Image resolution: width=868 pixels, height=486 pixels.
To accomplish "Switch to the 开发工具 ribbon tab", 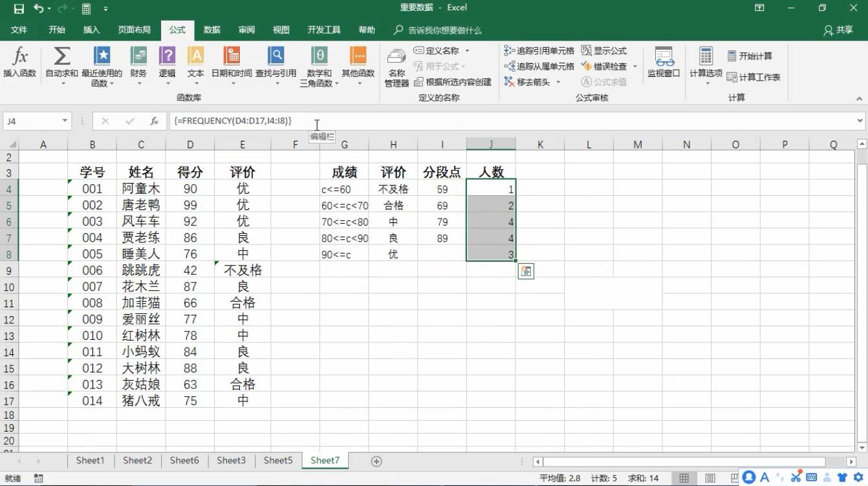I will (x=324, y=30).
